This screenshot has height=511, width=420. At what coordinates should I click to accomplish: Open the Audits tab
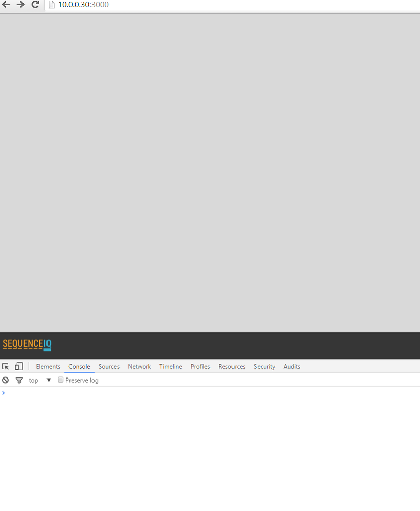pos(292,366)
